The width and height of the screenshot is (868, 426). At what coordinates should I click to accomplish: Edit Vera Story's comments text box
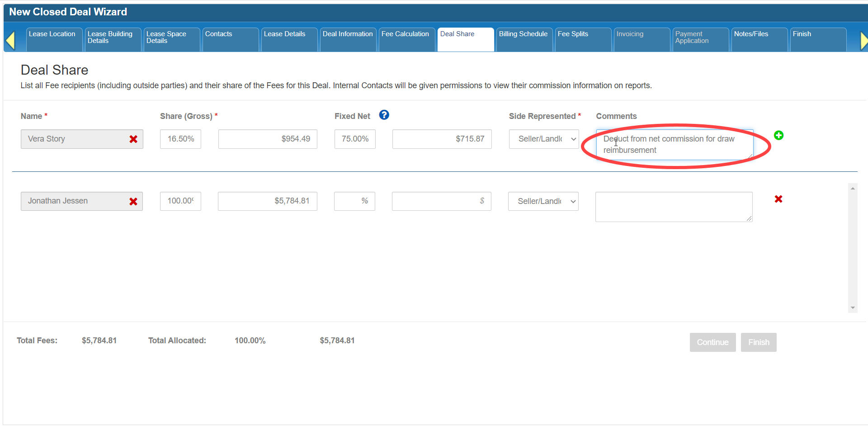pyautogui.click(x=674, y=145)
